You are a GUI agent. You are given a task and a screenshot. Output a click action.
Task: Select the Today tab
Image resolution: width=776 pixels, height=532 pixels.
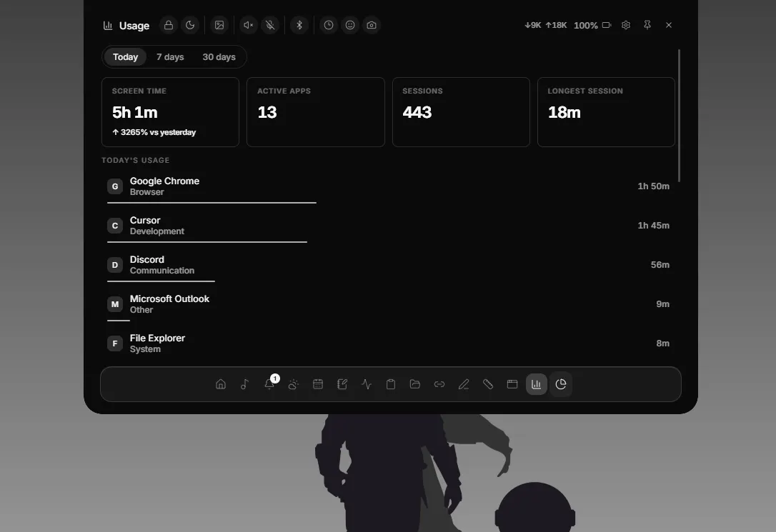click(125, 57)
